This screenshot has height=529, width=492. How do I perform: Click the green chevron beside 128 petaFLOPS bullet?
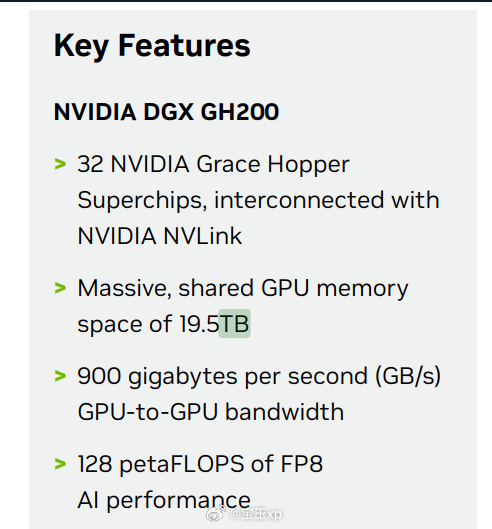pyautogui.click(x=60, y=464)
